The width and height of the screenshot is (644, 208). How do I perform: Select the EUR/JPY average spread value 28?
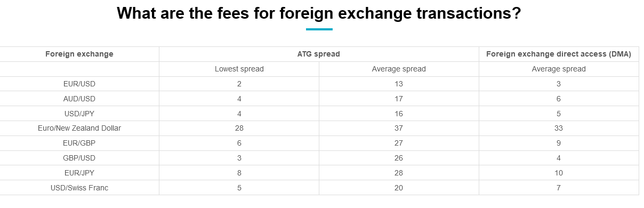399,173
